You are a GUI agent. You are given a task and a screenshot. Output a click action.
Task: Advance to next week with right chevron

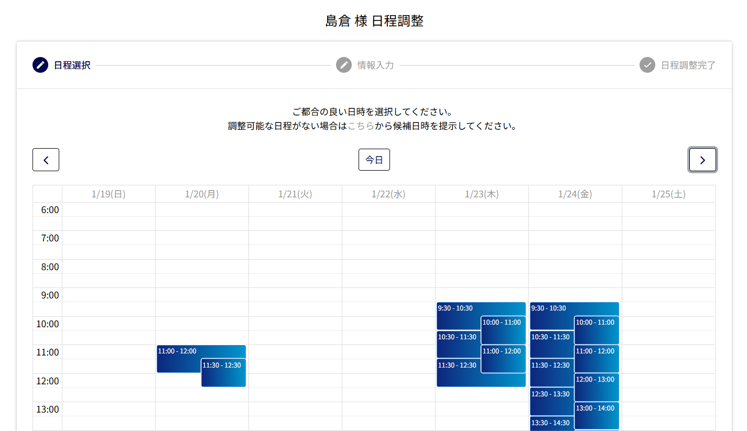pyautogui.click(x=702, y=160)
